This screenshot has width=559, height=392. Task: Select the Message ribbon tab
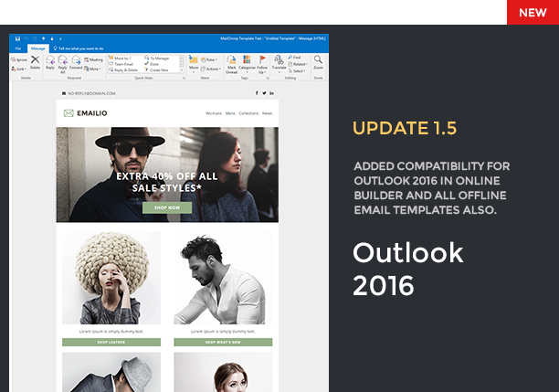(x=38, y=48)
